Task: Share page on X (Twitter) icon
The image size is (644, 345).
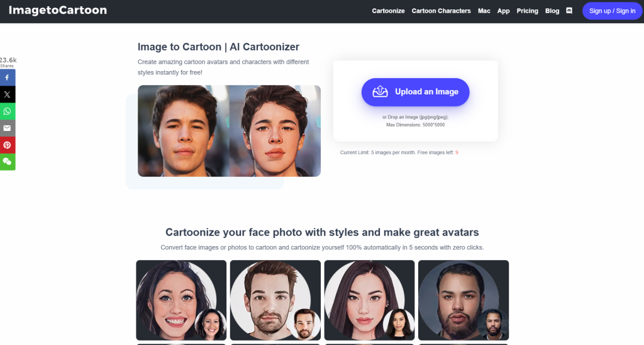Action: [8, 94]
